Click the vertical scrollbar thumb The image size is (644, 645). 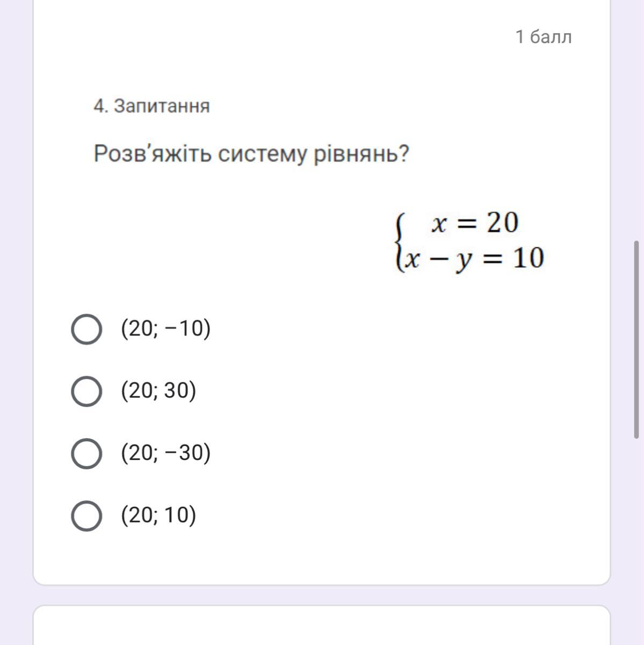pos(636,340)
